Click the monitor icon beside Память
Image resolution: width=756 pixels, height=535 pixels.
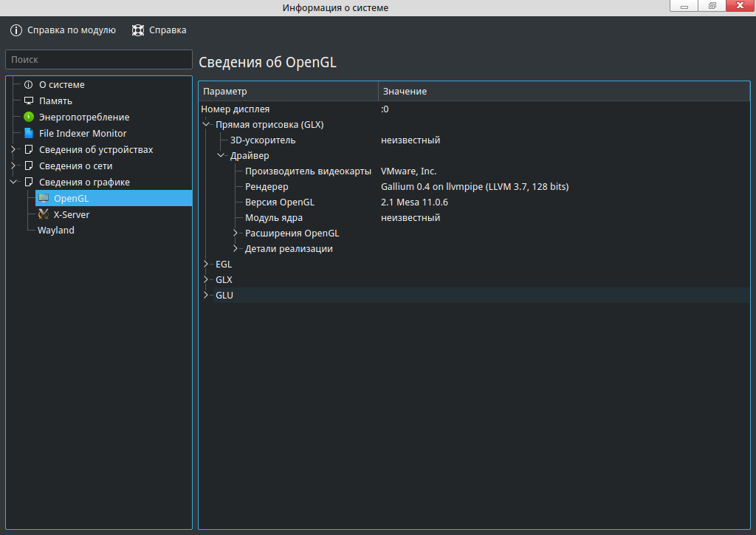pyautogui.click(x=29, y=101)
